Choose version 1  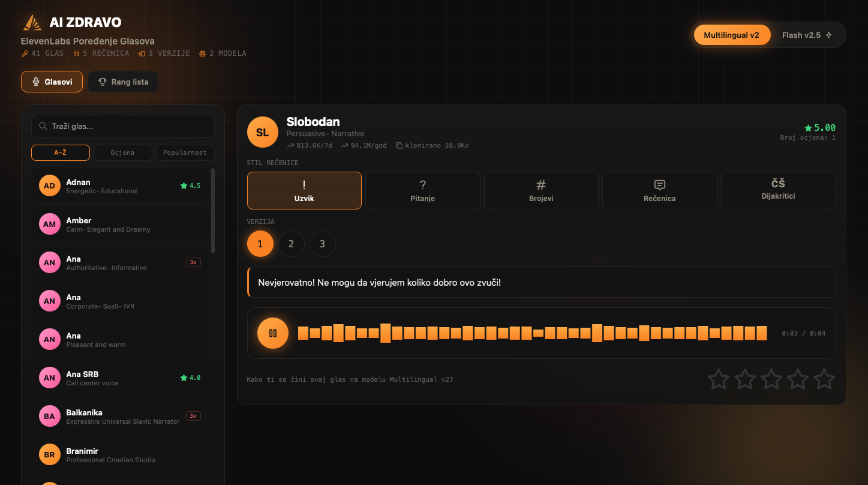coord(260,244)
